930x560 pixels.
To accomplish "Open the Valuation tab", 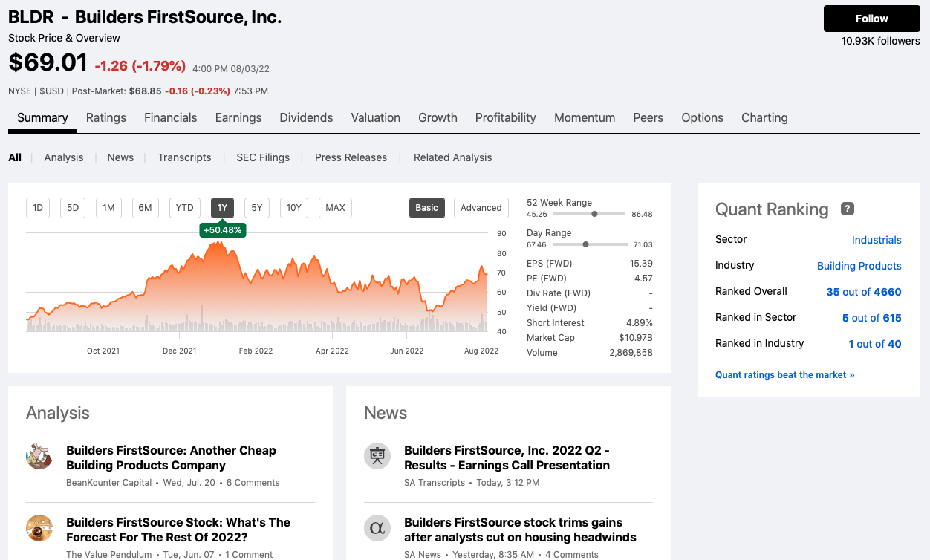I will point(376,117).
